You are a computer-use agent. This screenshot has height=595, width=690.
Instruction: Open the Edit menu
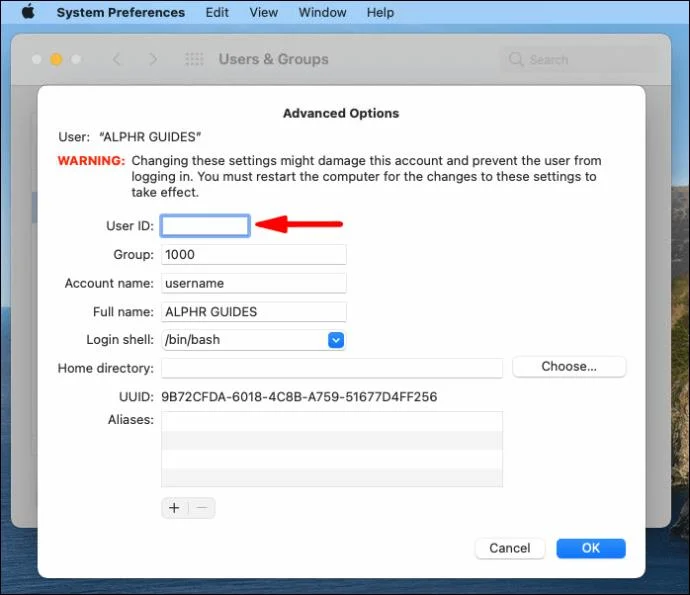click(217, 12)
